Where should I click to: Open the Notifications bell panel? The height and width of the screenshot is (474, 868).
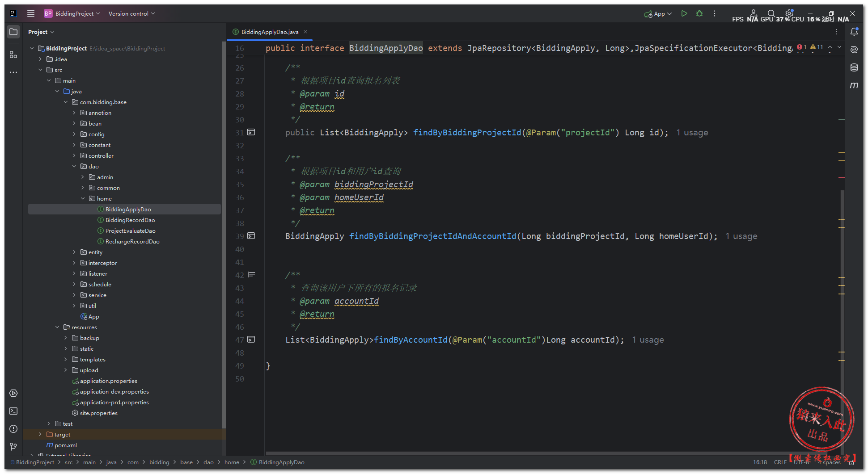click(x=854, y=32)
